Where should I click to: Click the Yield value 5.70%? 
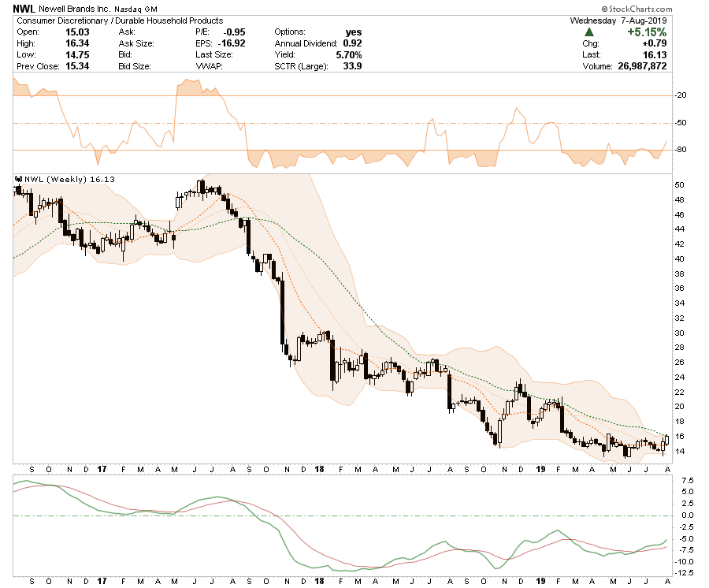[349, 54]
